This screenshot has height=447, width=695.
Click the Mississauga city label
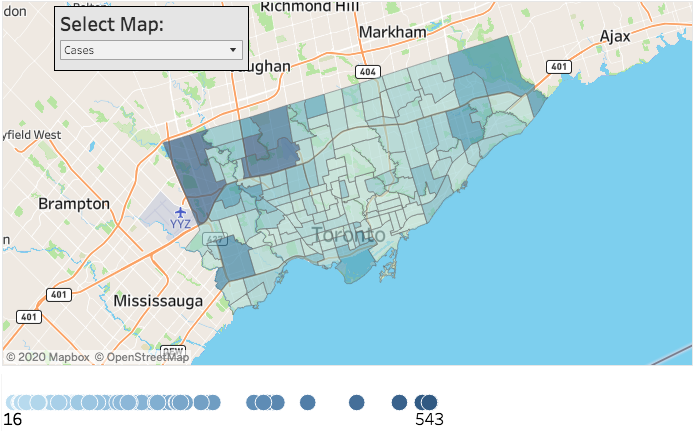[x=157, y=300]
